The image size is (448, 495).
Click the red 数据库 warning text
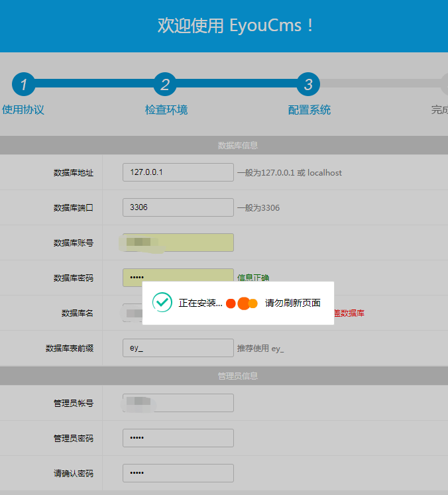(349, 313)
